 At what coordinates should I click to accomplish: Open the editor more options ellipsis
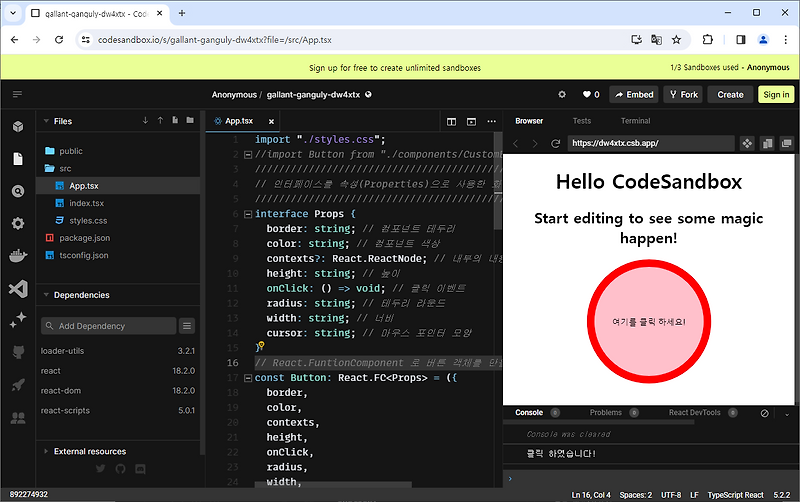491,121
